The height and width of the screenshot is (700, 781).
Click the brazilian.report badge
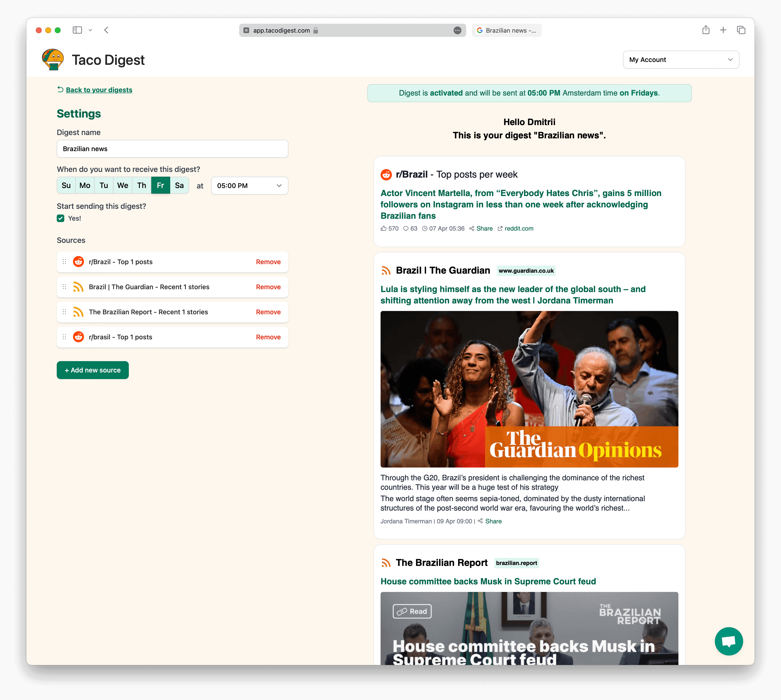[516, 563]
